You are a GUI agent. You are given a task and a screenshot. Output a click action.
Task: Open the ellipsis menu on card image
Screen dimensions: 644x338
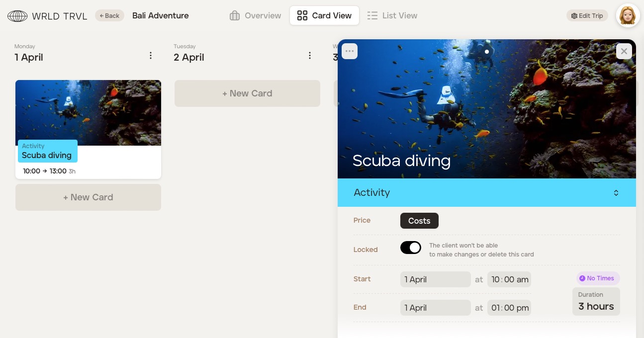[350, 51]
